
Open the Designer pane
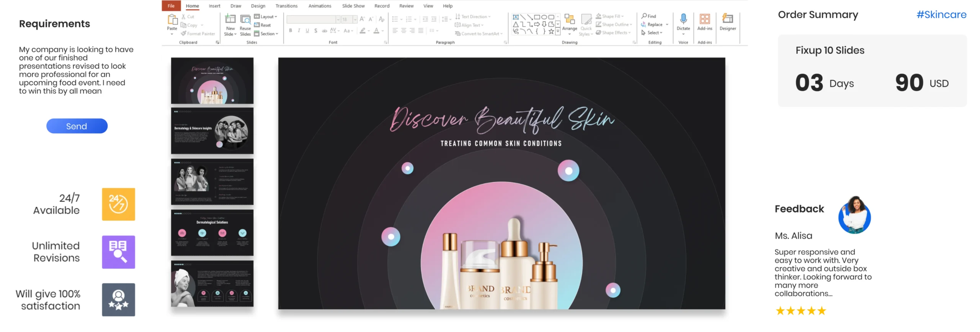727,20
